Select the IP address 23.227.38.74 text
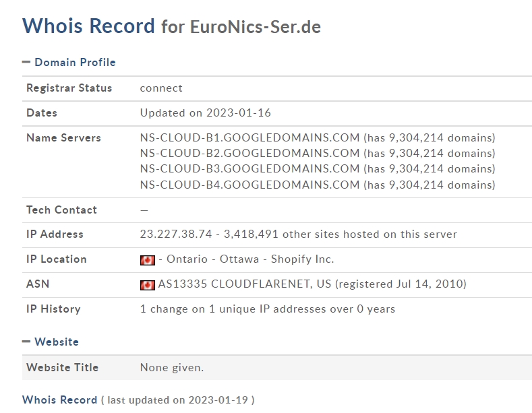 point(176,234)
